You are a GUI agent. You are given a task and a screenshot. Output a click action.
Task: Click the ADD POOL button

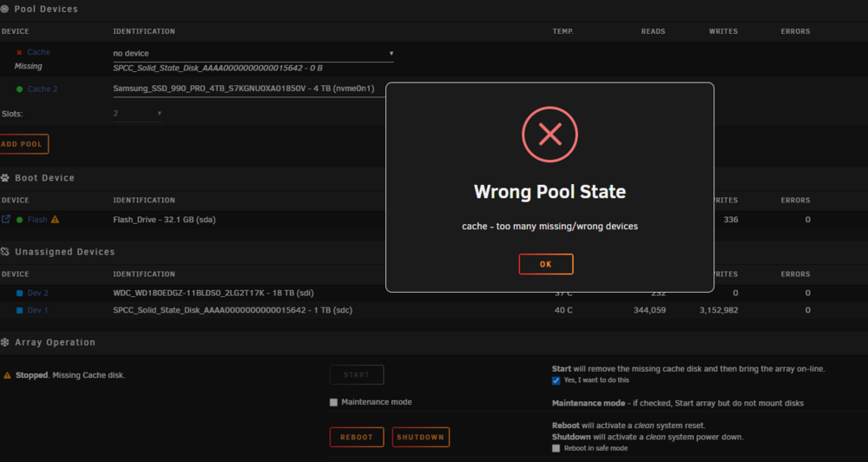23,144
